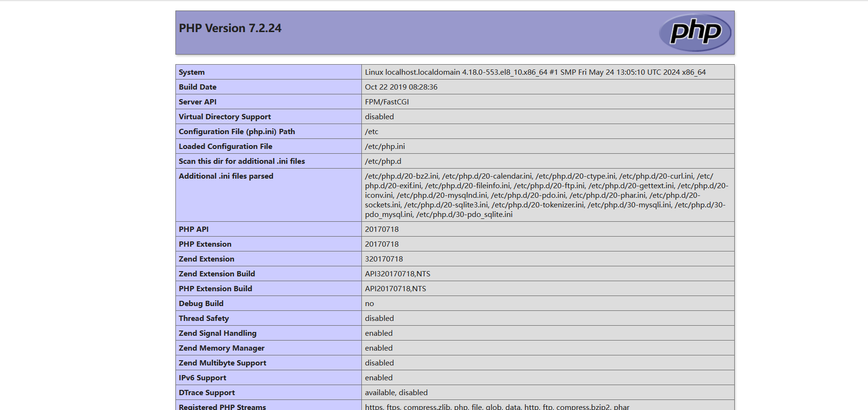Click 'API20170718,NTS' value
This screenshot has width=868, height=410.
click(395, 289)
